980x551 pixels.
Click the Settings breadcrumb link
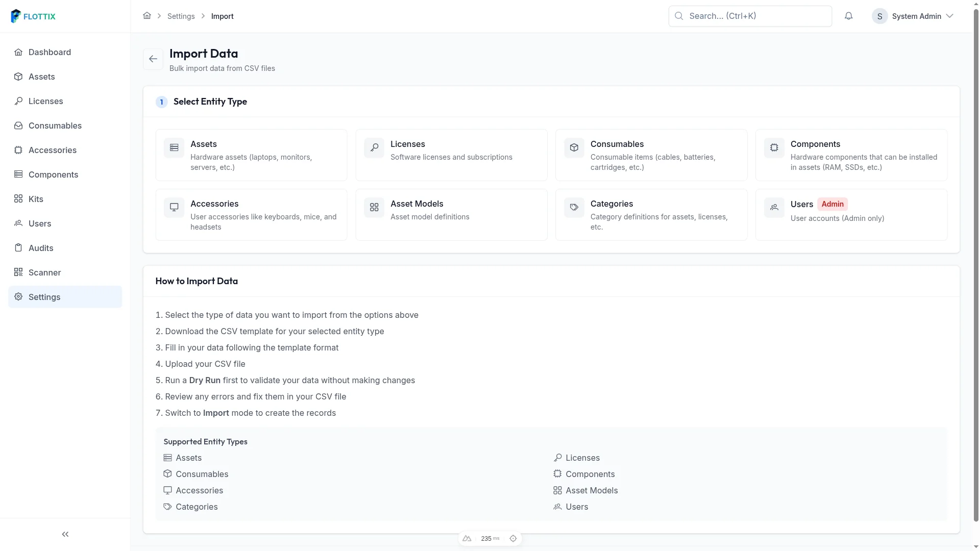tap(181, 16)
